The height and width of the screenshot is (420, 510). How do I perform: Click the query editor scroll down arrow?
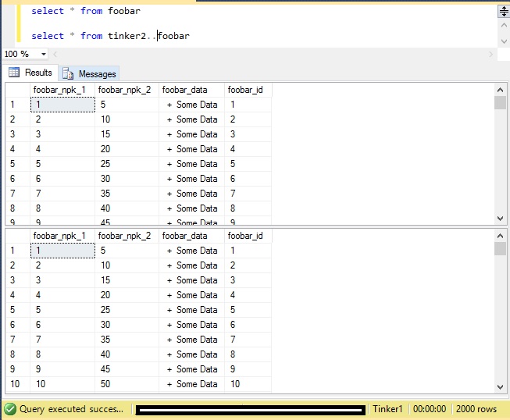504,41
